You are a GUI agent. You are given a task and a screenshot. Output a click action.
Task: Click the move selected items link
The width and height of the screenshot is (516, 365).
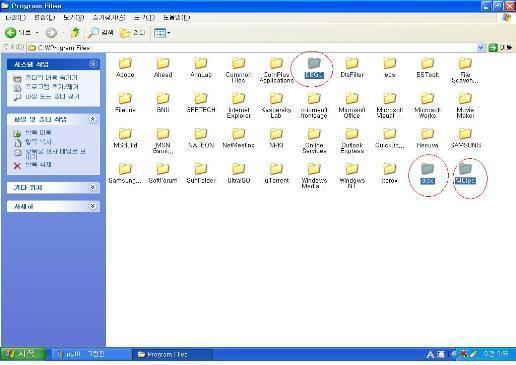pos(32,133)
